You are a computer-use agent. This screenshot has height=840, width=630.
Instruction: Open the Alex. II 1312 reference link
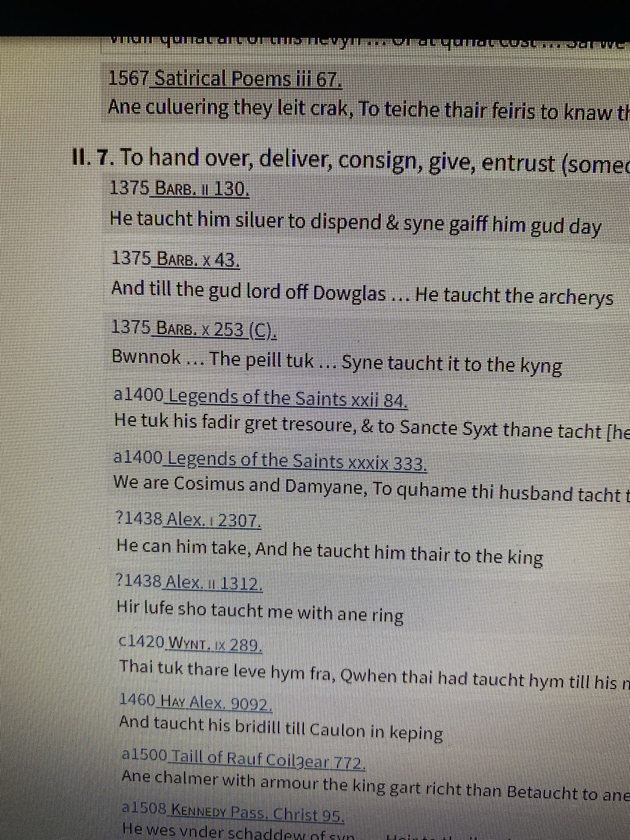[214, 583]
